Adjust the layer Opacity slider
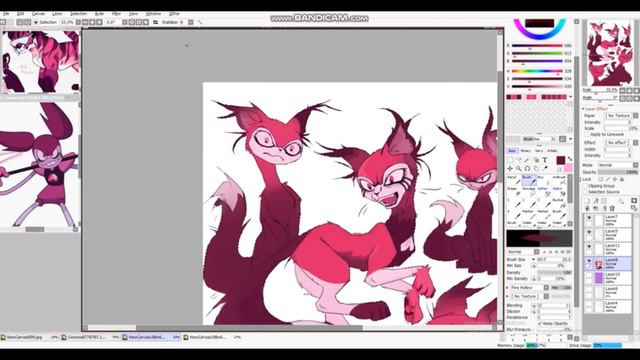Image resolution: width=640 pixels, height=360 pixels. tap(618, 172)
